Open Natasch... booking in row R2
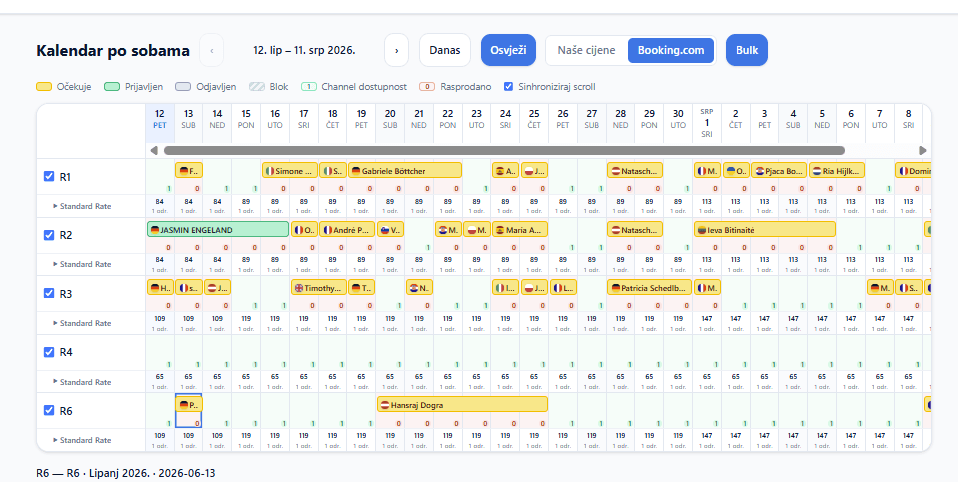Screen dimensions: 958x482 coord(635,229)
